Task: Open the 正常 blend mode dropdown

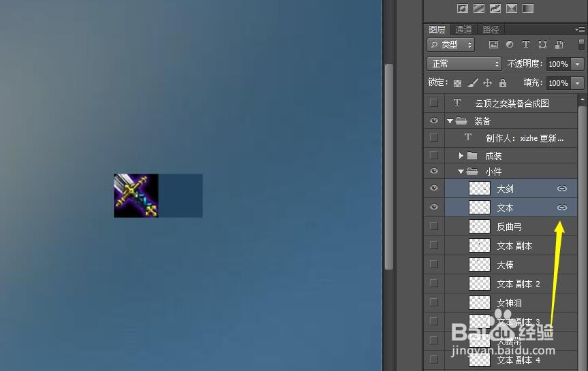Action: click(x=464, y=64)
